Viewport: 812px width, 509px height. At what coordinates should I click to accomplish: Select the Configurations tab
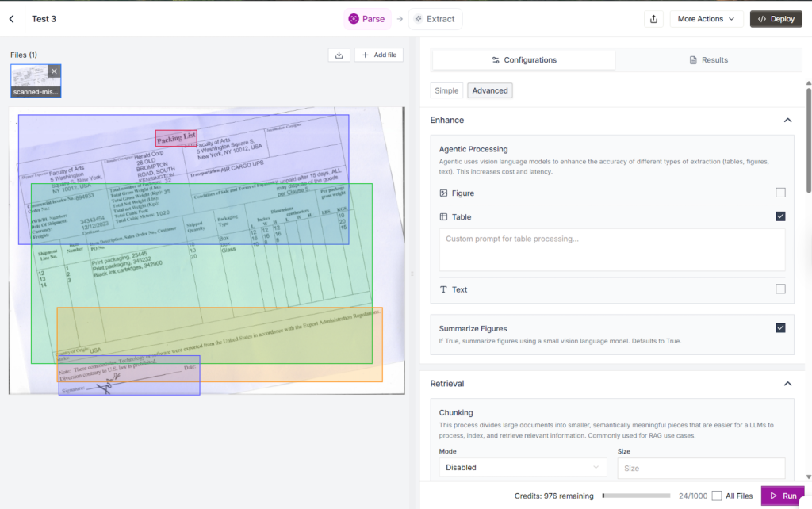click(x=524, y=60)
